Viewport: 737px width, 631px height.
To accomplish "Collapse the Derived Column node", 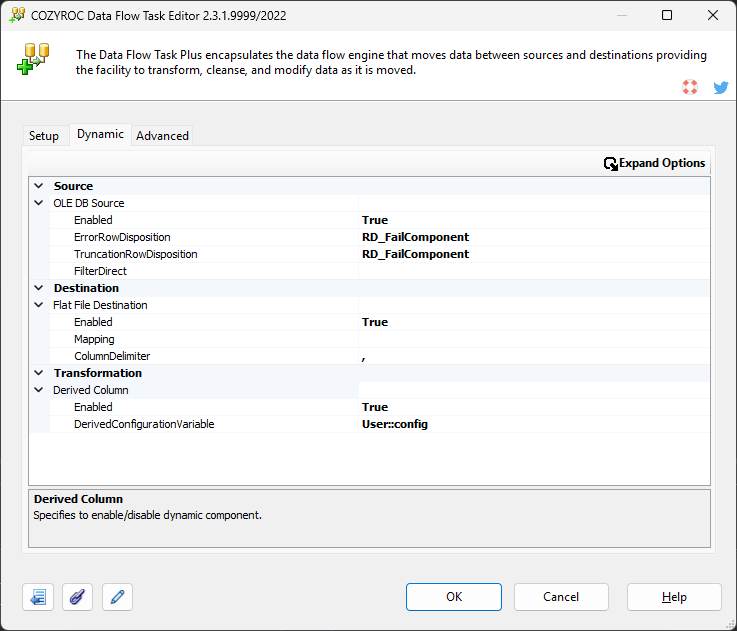I will pyautogui.click(x=39, y=390).
